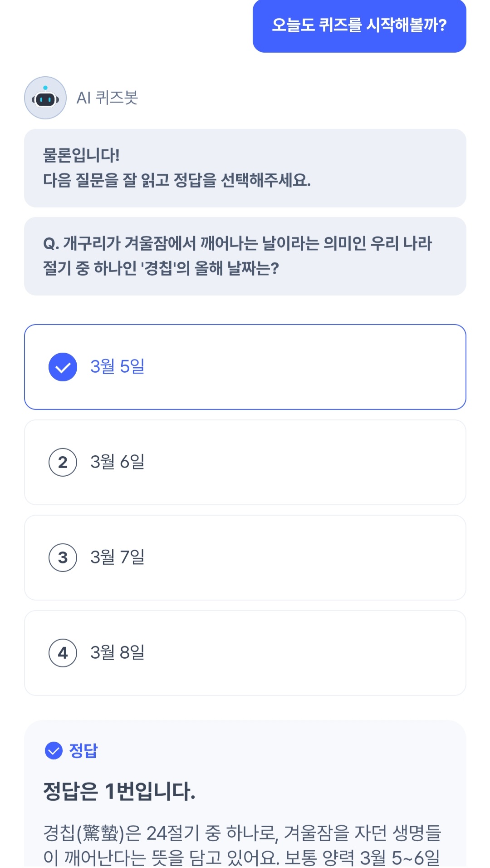
Task: Click the 물론입니다! greeting text
Action: [81, 155]
